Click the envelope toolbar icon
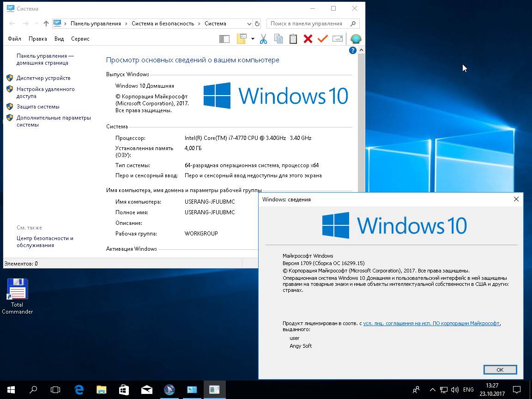 tap(338, 39)
